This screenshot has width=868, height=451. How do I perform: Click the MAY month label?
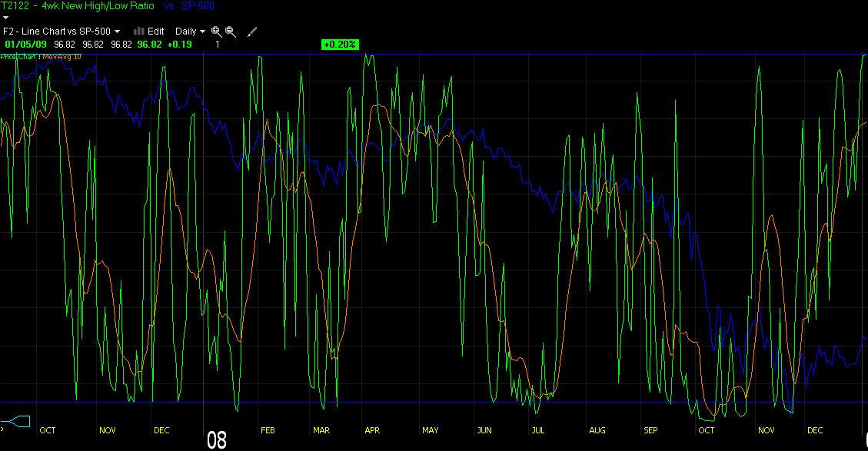click(431, 430)
